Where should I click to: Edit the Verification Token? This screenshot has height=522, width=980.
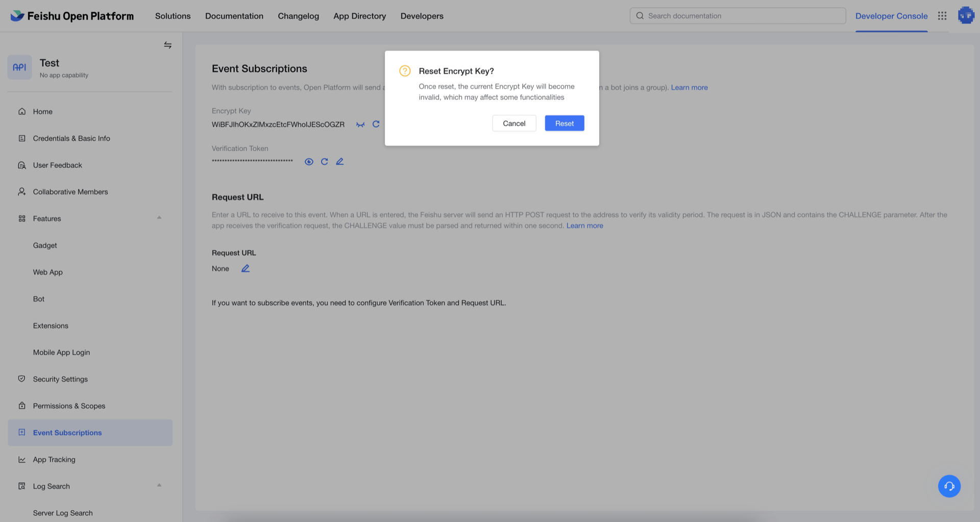(x=339, y=162)
